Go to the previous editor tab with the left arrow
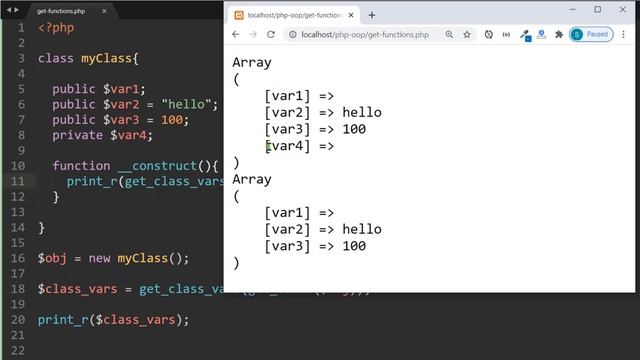Viewport: 640px width, 360px height. 8,10
